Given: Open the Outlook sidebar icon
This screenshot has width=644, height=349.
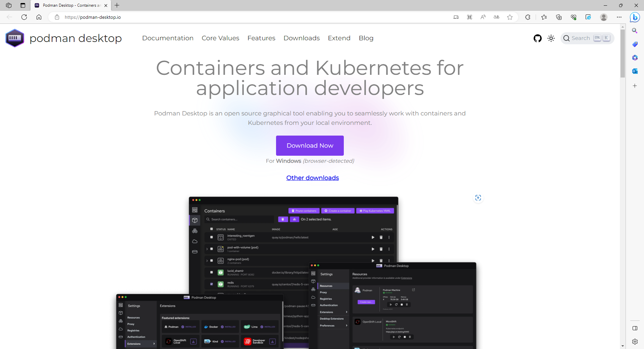Looking at the screenshot, I should tap(635, 71).
